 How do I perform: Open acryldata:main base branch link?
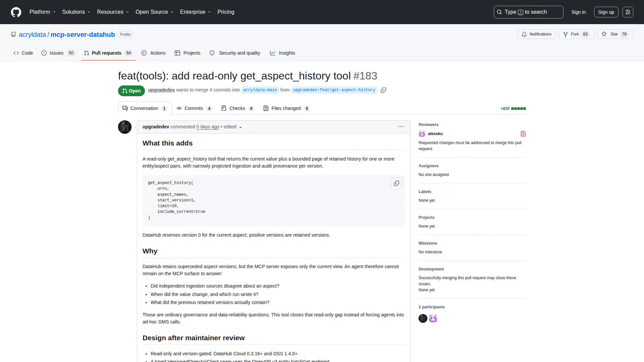(x=260, y=90)
